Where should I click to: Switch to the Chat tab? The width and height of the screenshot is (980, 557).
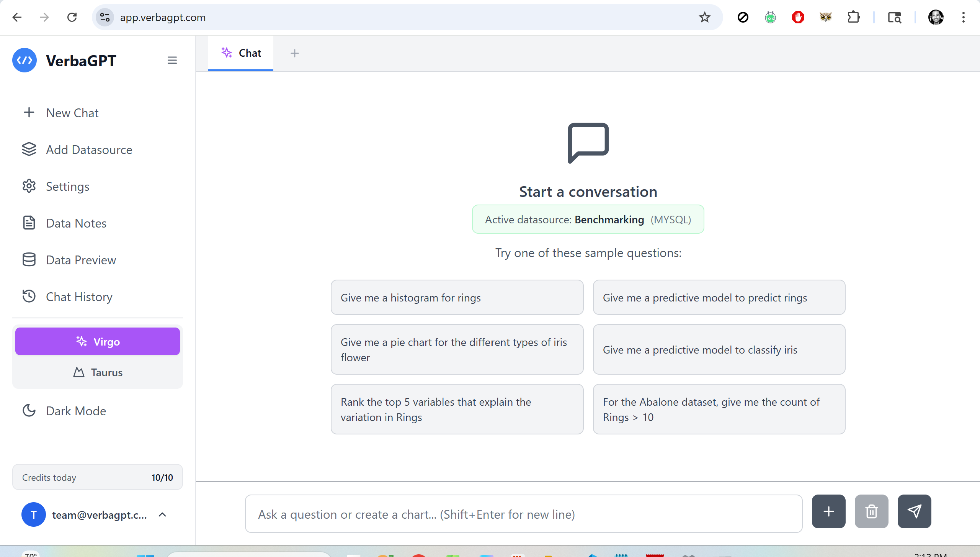240,53
